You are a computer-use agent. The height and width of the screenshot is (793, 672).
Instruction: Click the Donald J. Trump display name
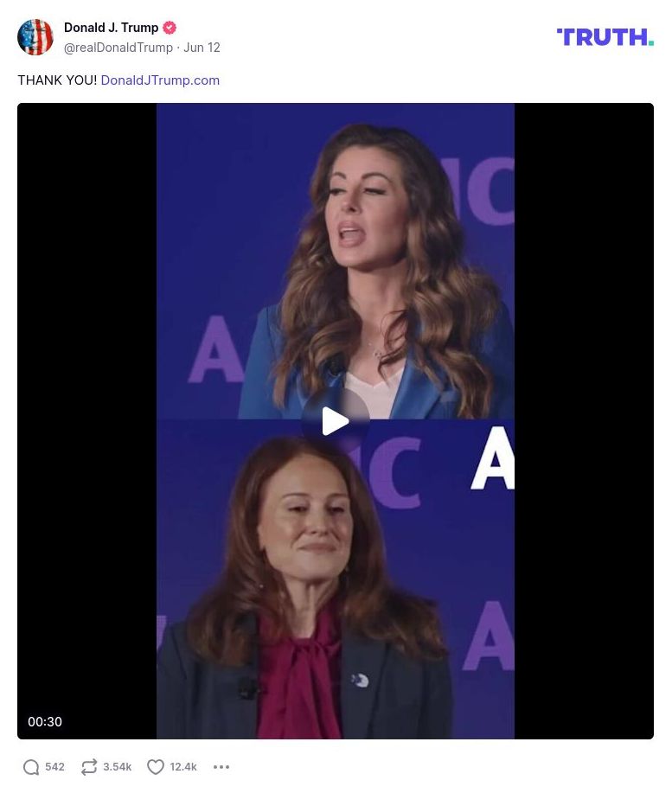click(112, 28)
